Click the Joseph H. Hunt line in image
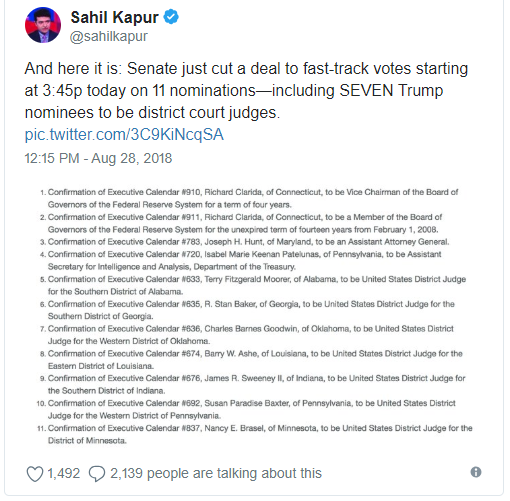The width and height of the screenshot is (510, 501). [x=244, y=242]
